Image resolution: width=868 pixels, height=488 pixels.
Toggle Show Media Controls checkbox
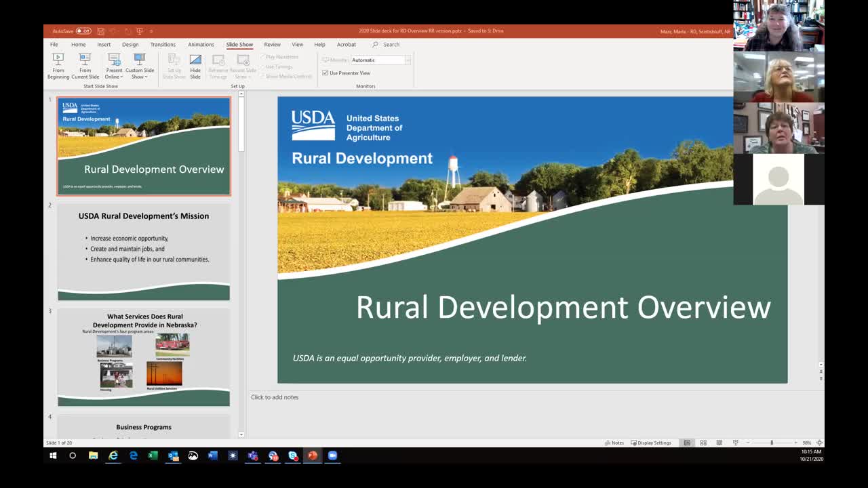[x=262, y=76]
